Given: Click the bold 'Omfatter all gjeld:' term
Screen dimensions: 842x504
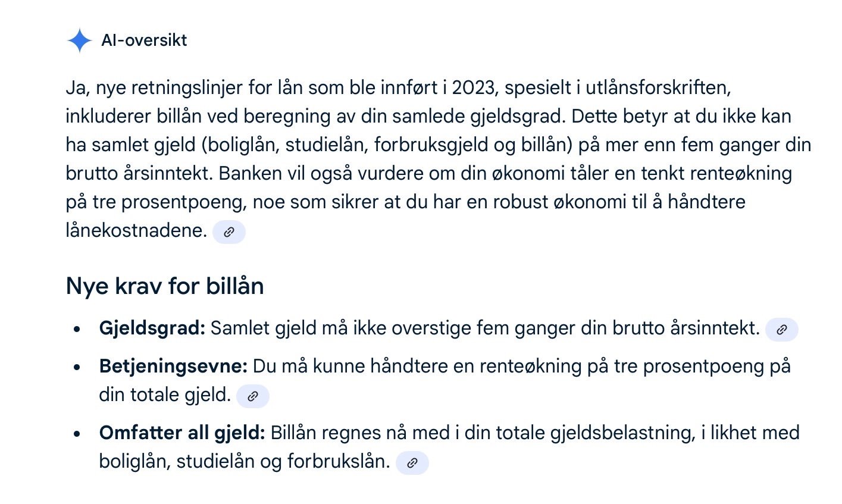Looking at the screenshot, I should tap(182, 433).
